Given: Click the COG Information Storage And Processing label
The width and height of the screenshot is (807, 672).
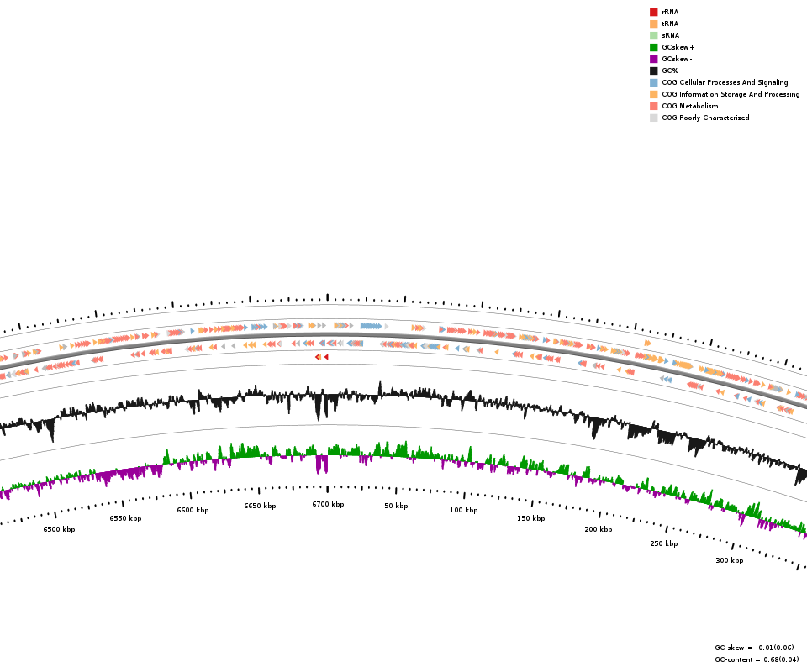Looking at the screenshot, I should coord(731,94).
